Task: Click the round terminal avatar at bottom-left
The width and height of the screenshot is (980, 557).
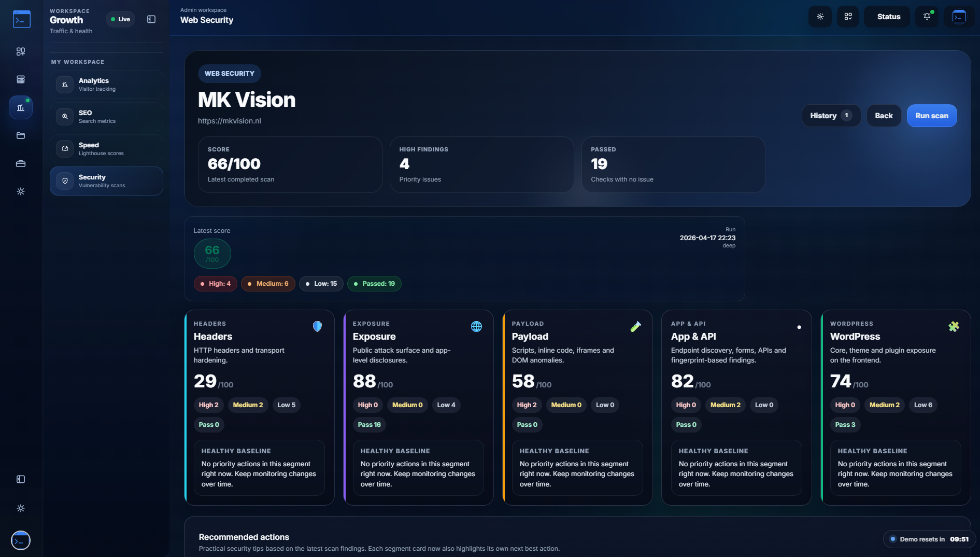Action: 21,540
